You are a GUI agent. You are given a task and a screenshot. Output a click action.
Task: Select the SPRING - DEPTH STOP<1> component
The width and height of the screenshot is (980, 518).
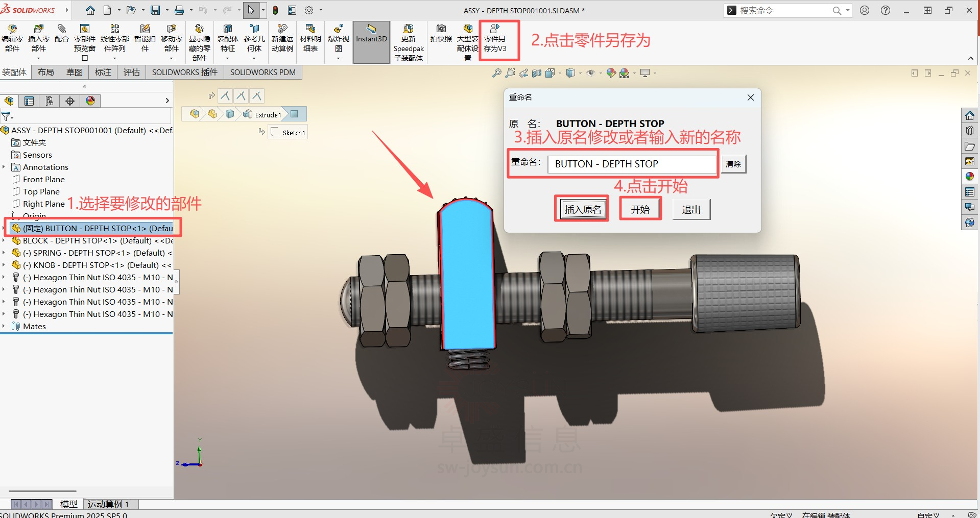pyautogui.click(x=92, y=253)
